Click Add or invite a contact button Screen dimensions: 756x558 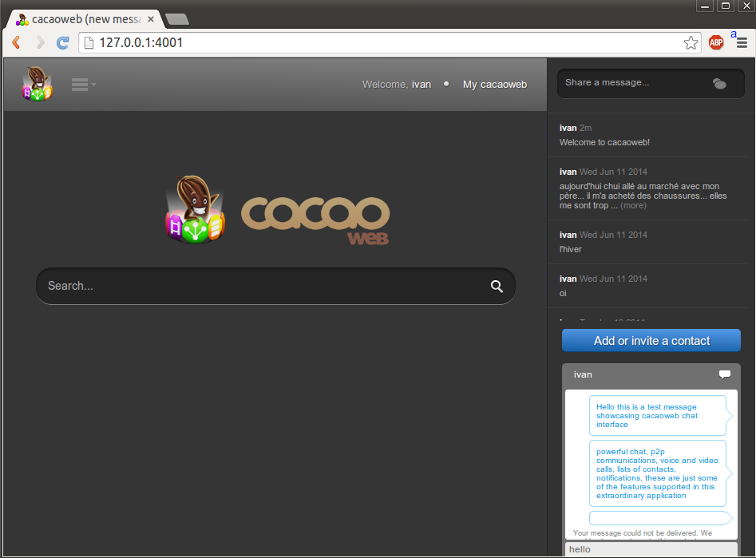click(x=651, y=341)
